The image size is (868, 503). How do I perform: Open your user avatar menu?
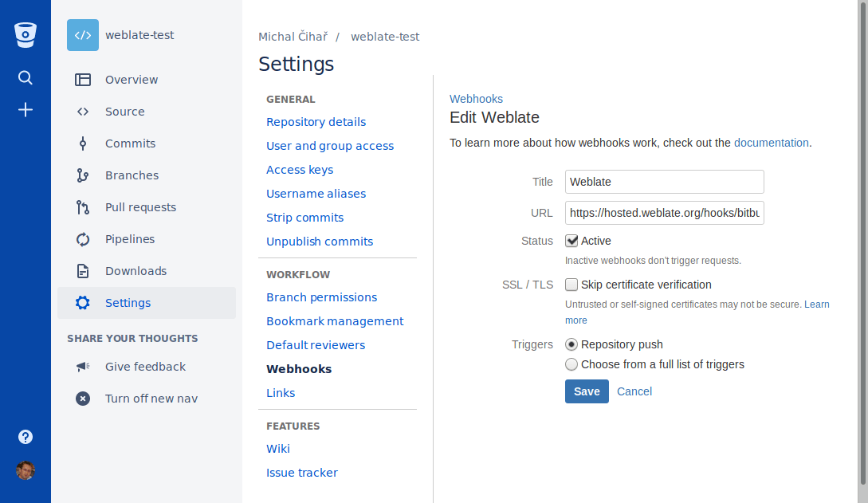(x=25, y=470)
